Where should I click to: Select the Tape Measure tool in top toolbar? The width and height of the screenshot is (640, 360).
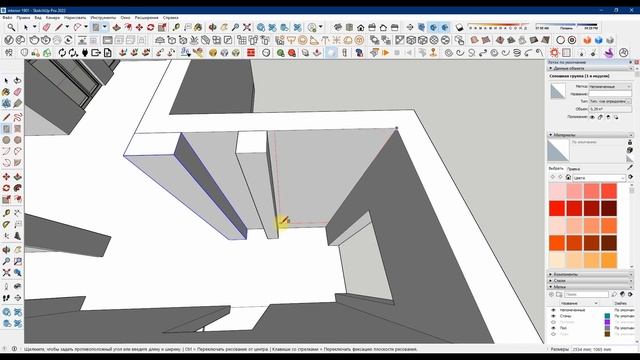[176, 27]
